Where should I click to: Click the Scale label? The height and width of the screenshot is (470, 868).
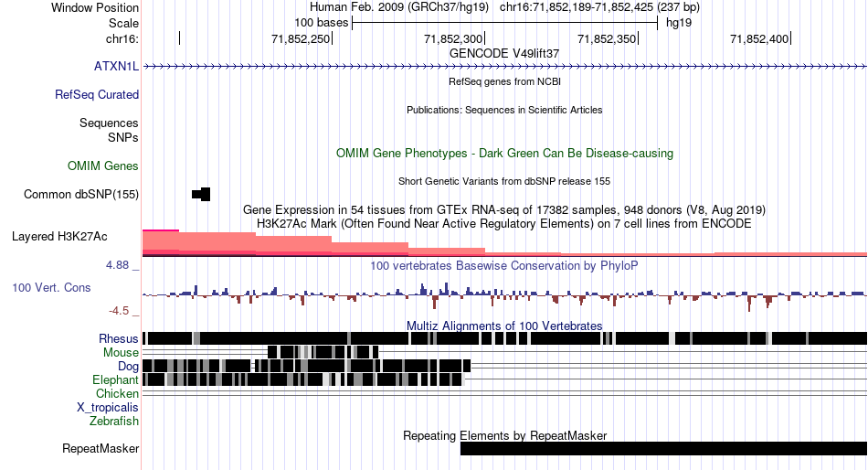pyautogui.click(x=123, y=23)
